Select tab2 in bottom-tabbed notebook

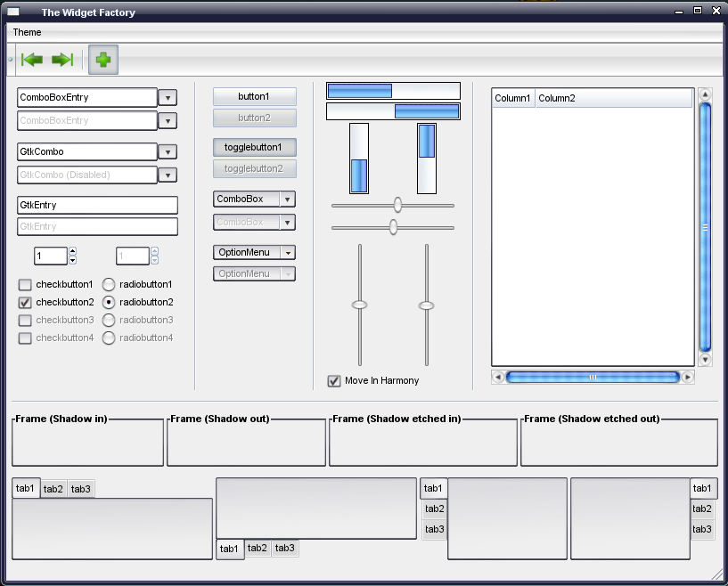pos(258,548)
